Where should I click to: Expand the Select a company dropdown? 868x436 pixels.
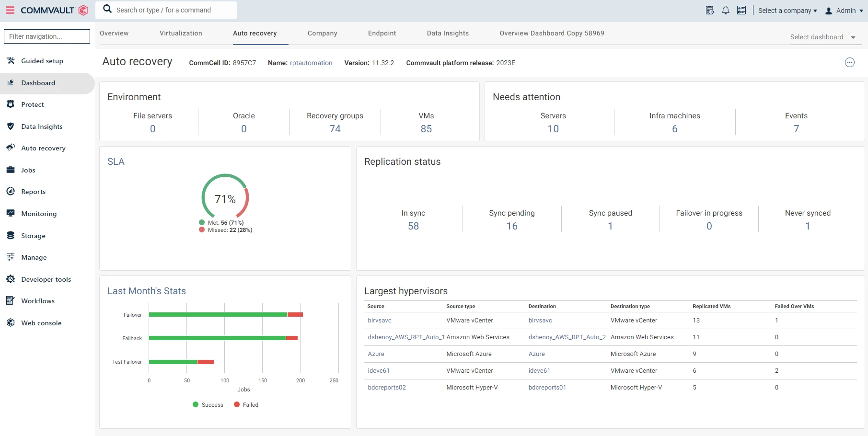(787, 11)
